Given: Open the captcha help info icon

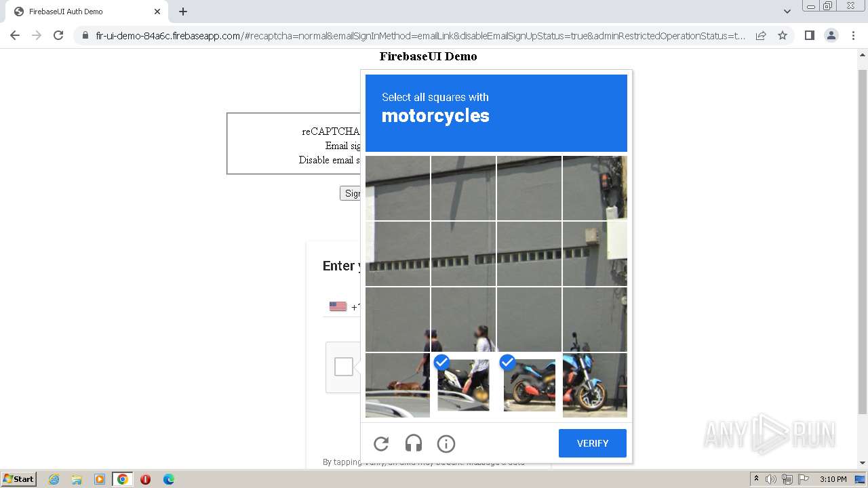Looking at the screenshot, I should [x=446, y=444].
